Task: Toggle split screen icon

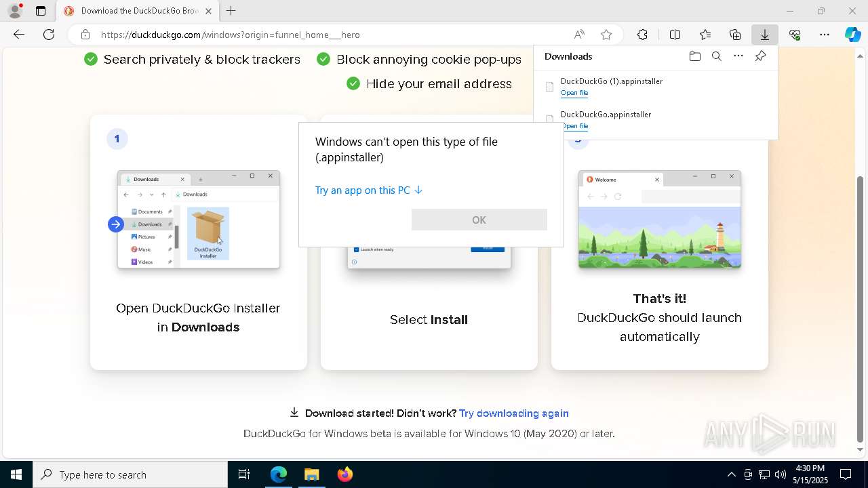Action: [x=675, y=35]
